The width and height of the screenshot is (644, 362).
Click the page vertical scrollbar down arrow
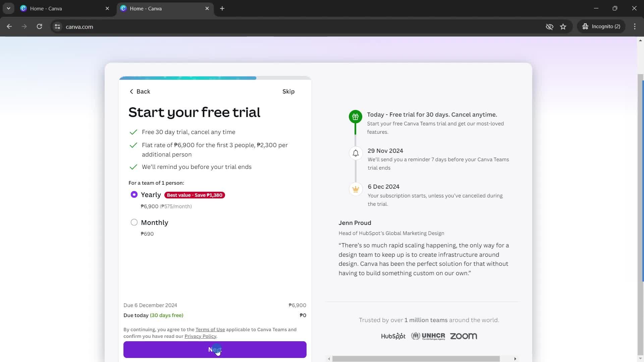[640, 359]
